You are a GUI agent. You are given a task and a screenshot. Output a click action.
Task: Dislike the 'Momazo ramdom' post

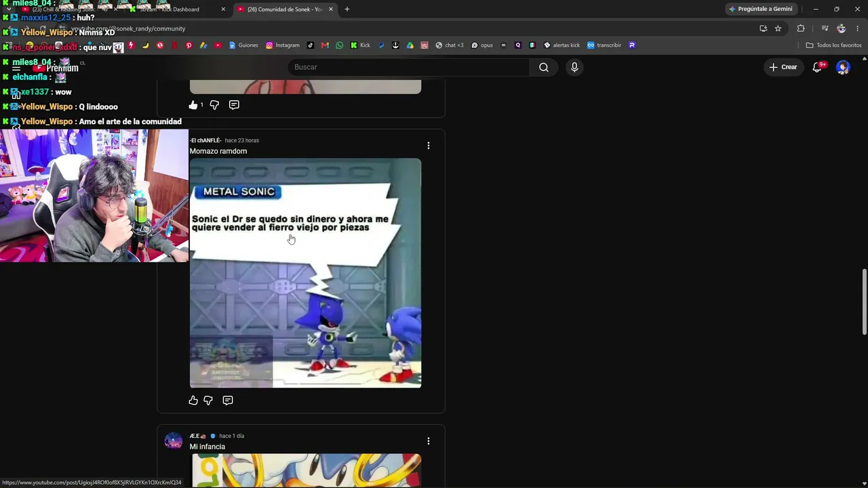(208, 401)
